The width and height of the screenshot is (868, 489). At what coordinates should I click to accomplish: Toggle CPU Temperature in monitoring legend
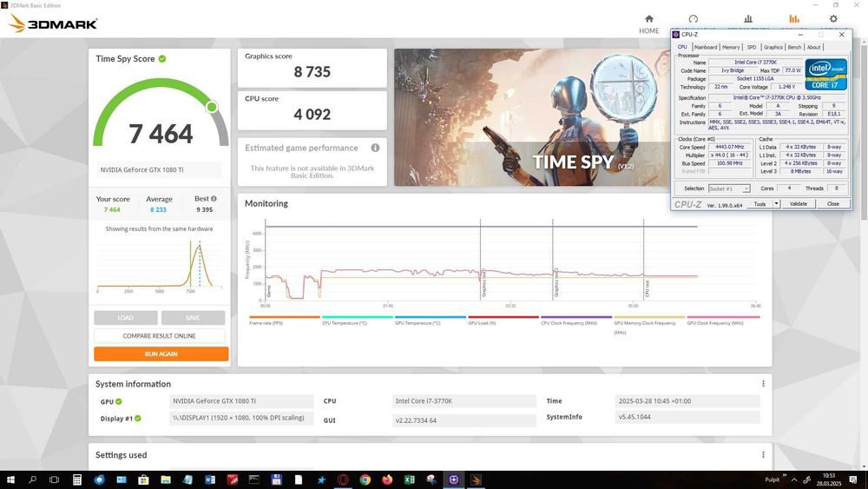(357, 320)
